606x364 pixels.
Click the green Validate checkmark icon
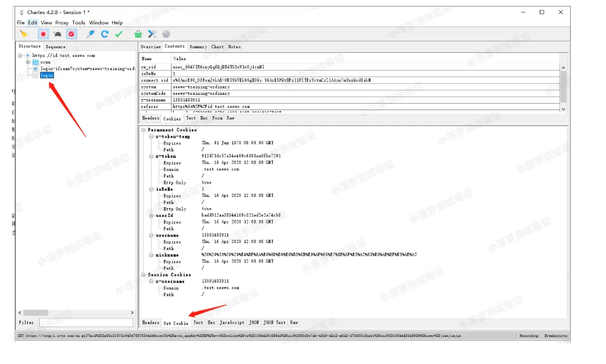pos(119,34)
